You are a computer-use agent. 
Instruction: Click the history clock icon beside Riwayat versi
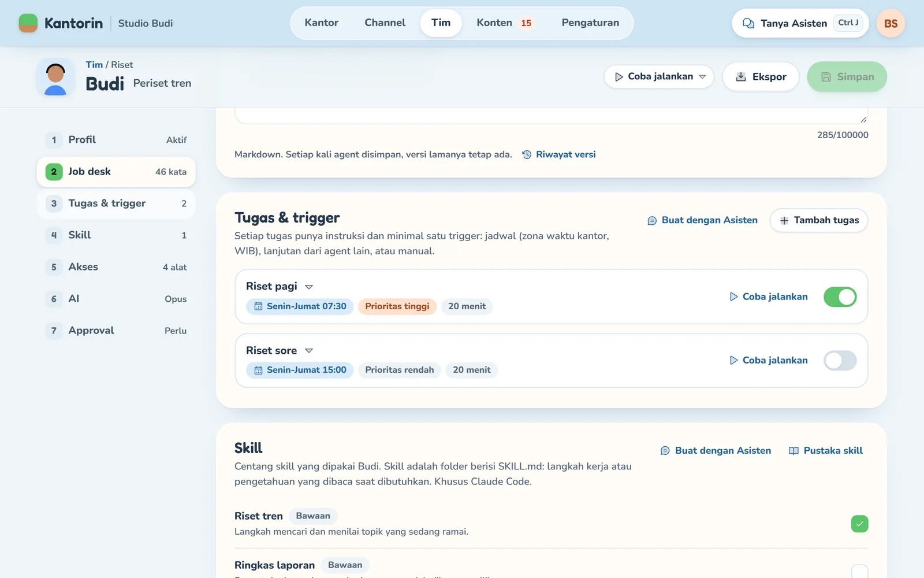coord(527,154)
